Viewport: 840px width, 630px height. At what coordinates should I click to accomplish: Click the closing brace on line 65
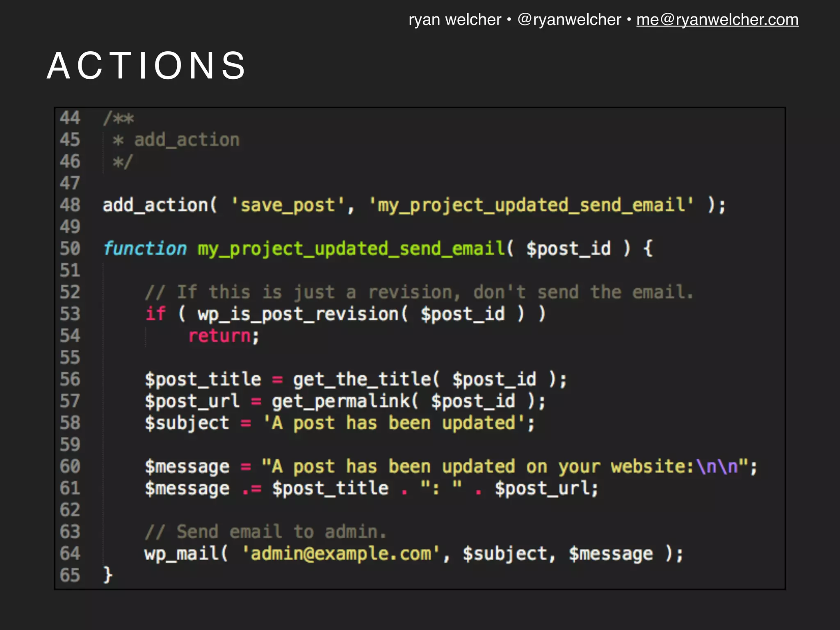(x=107, y=575)
